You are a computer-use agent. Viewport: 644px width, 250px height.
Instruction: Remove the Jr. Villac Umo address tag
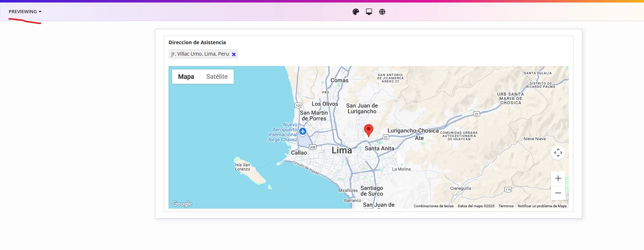point(234,54)
